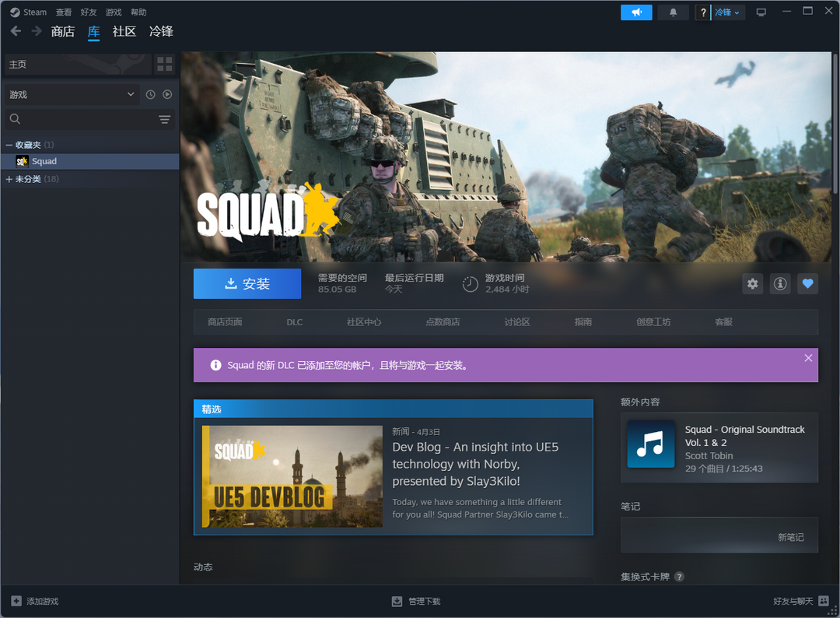Click the announcements megaphone icon
Screen dimensions: 840x618
(636, 12)
